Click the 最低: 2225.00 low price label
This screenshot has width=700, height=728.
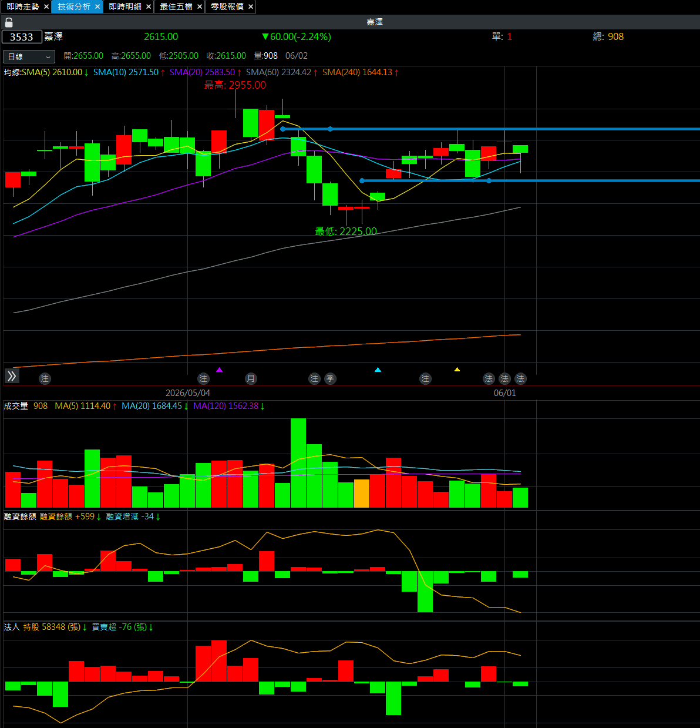pos(346,232)
